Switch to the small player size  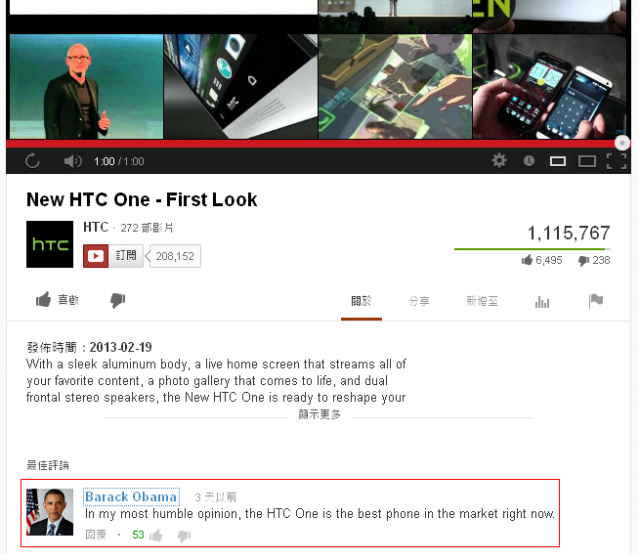click(558, 162)
